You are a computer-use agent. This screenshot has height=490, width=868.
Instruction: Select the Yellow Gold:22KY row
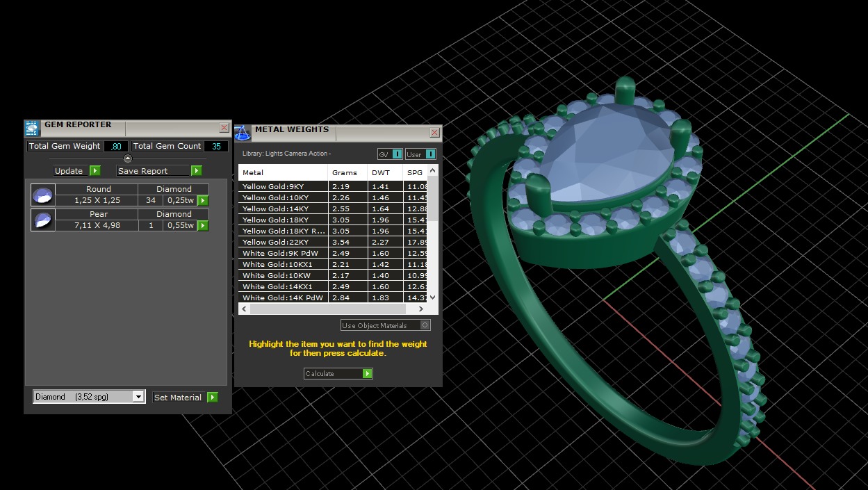(333, 242)
